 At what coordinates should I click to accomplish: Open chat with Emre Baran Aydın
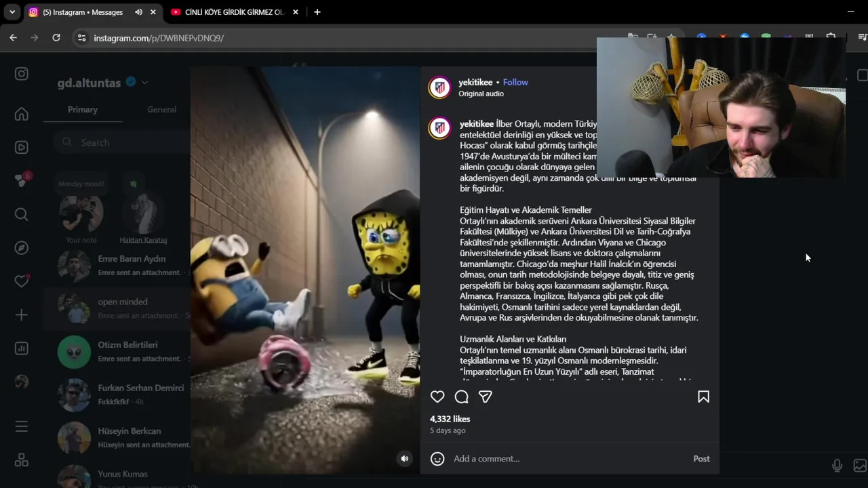117,265
